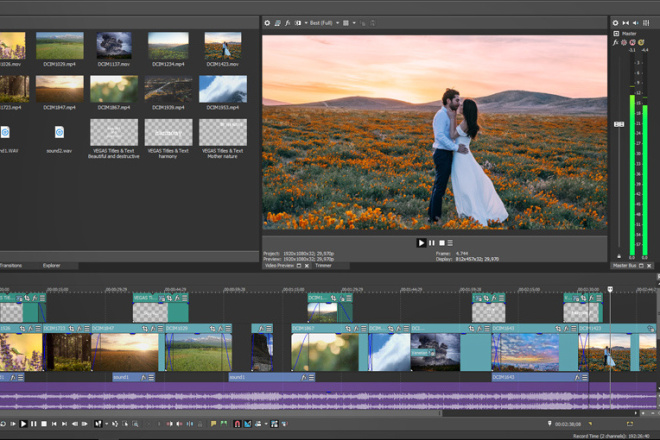Insert a region with the green icon
Image resolution: width=660 pixels, height=440 pixels.
pos(224,424)
